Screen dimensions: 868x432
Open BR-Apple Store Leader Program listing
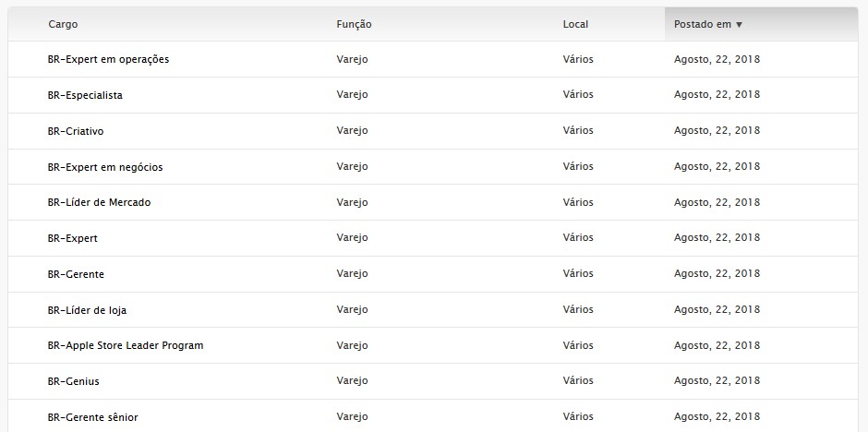pyautogui.click(x=126, y=345)
